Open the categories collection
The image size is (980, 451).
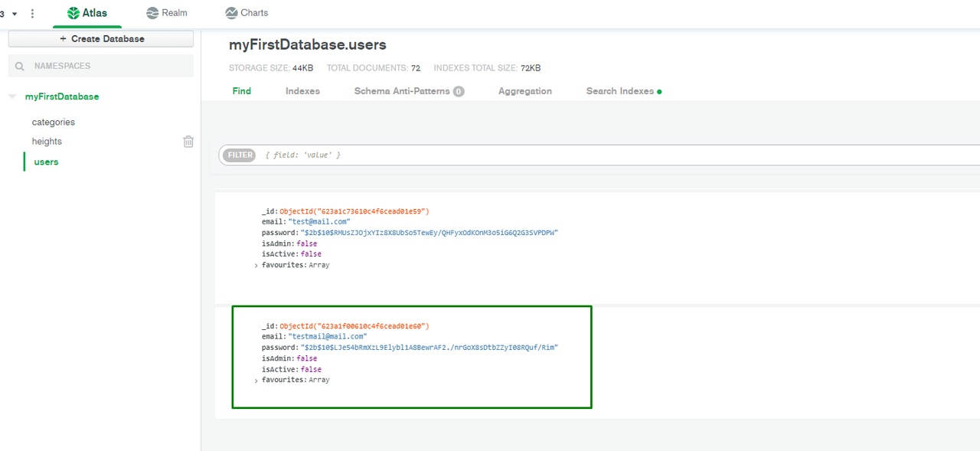click(x=54, y=123)
